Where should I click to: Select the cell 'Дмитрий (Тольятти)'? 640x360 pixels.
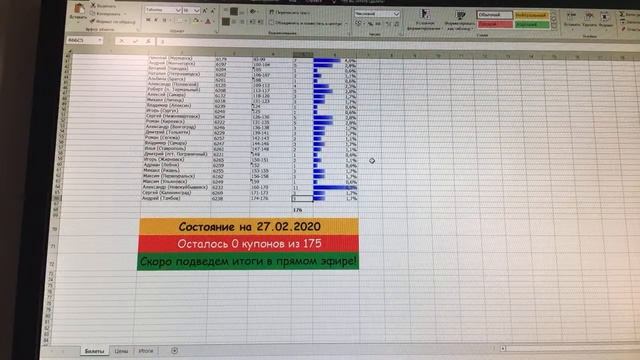click(179, 132)
